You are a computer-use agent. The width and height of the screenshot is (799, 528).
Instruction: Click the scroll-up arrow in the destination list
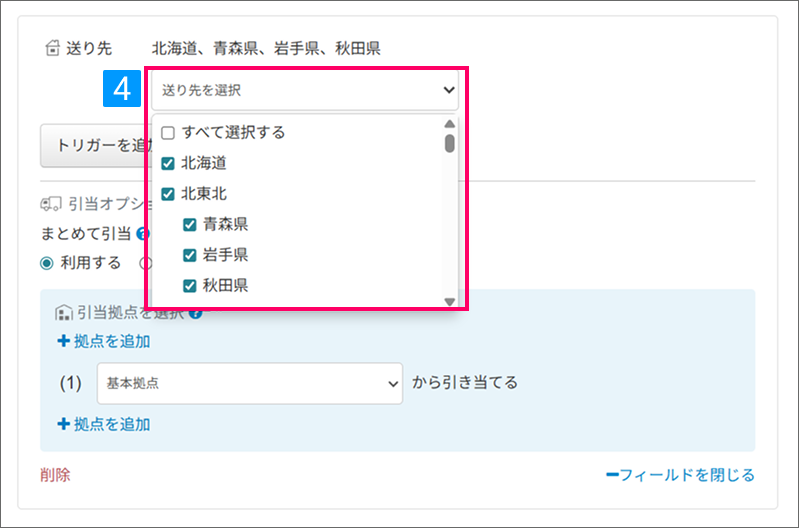click(450, 124)
